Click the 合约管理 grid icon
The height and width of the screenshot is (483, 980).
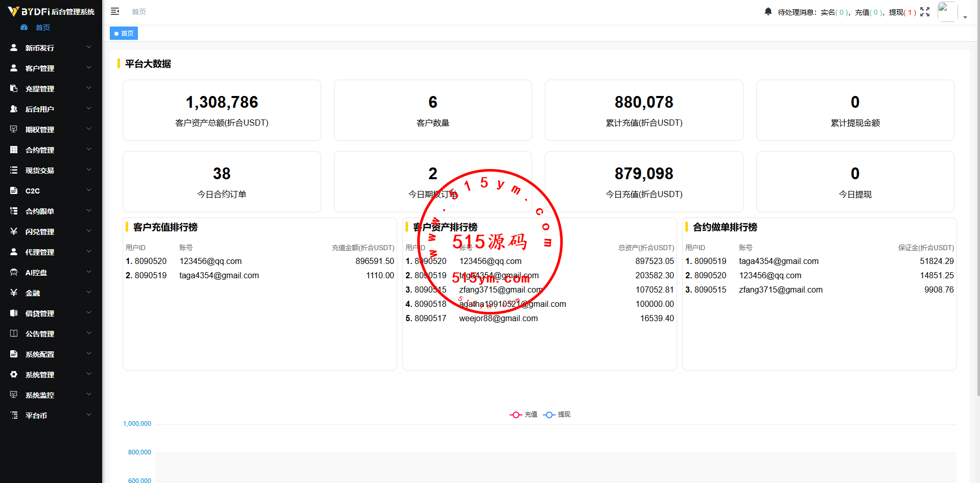pyautogui.click(x=14, y=150)
